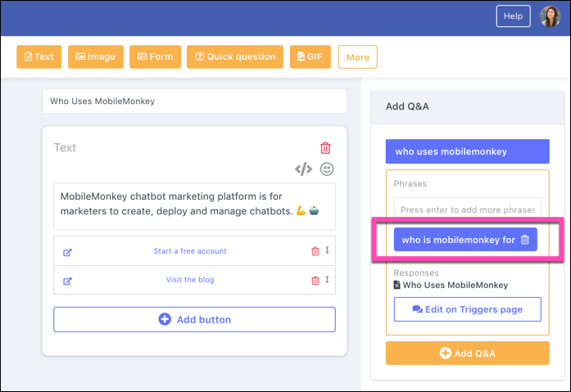Screen dimensions: 571x392
Task: Click the page name field Who Uses MobileMonkey
Action: pyautogui.click(x=194, y=101)
